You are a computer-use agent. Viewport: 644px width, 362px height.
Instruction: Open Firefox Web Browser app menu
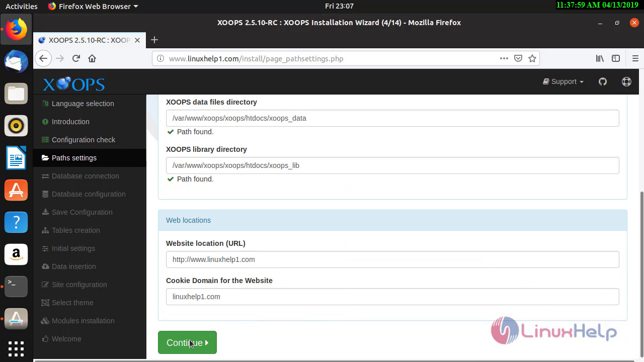[x=93, y=6]
